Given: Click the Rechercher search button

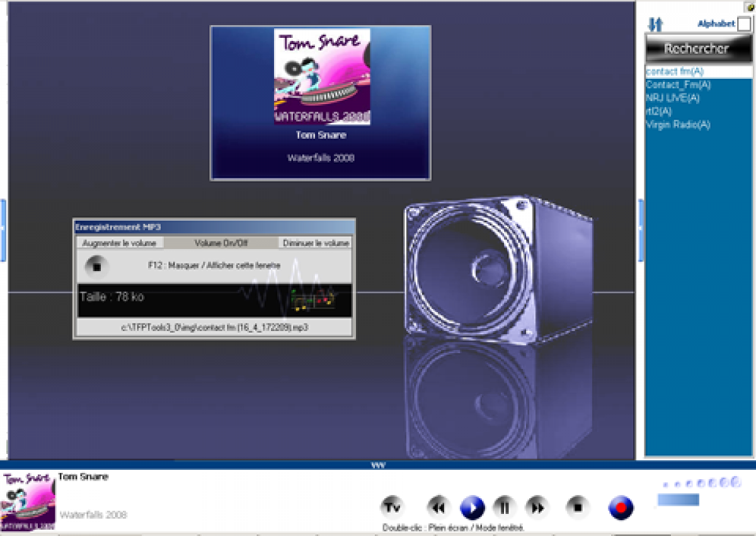Looking at the screenshot, I should [x=696, y=49].
